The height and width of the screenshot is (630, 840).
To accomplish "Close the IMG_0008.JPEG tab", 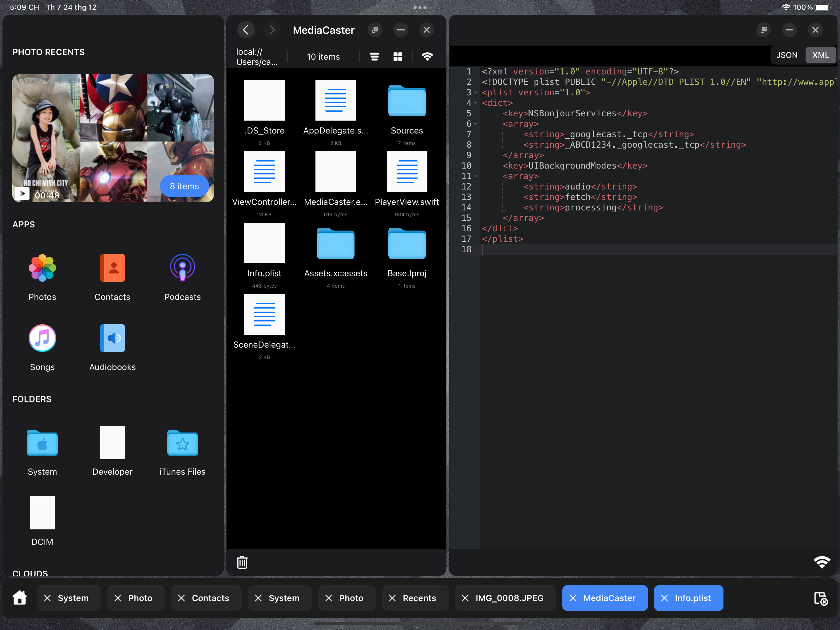I will tap(465, 598).
